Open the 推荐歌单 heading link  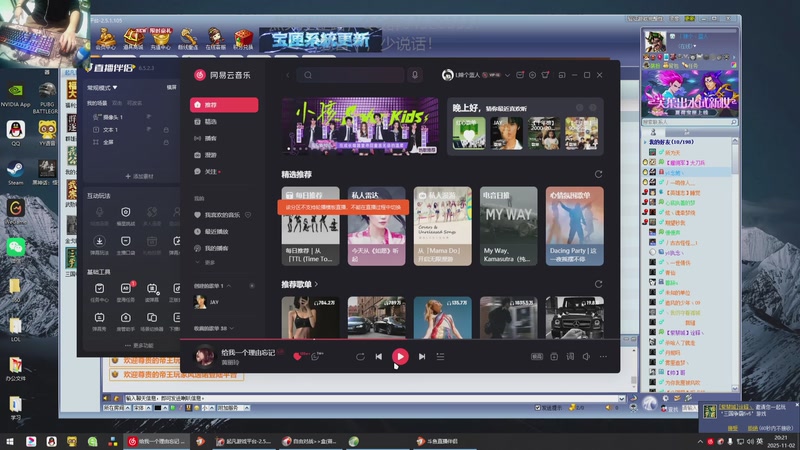299,284
